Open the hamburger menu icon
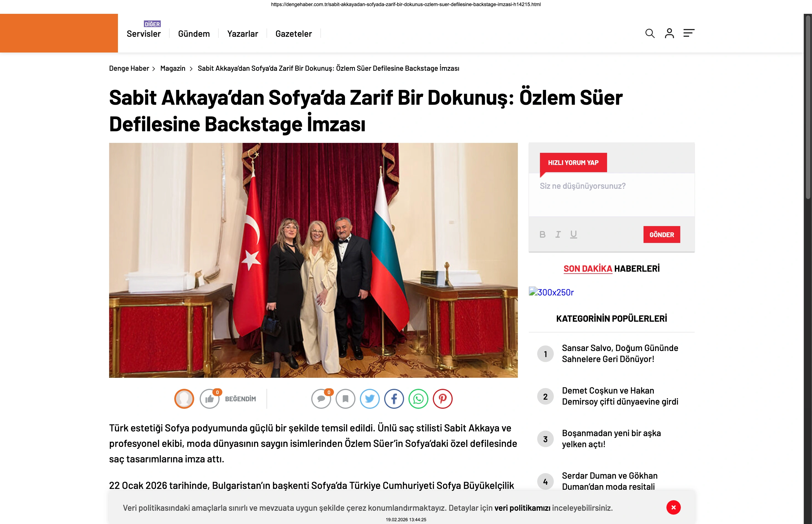 coord(689,33)
